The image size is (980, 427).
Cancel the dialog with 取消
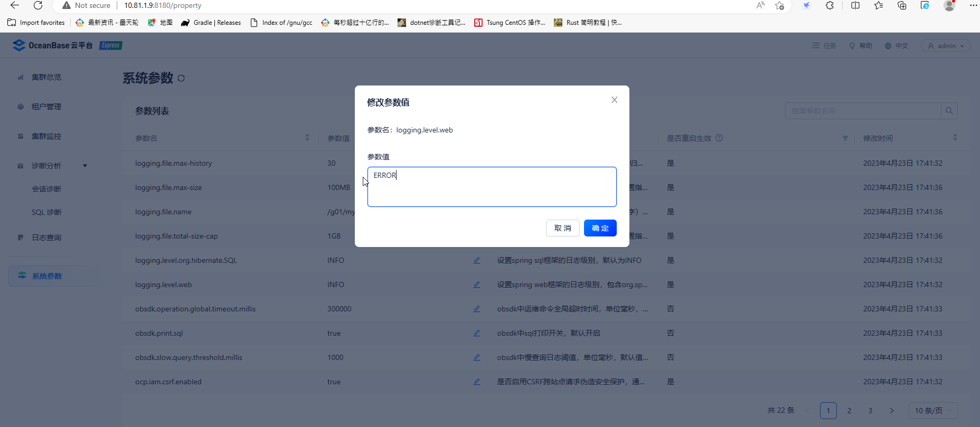(x=562, y=228)
